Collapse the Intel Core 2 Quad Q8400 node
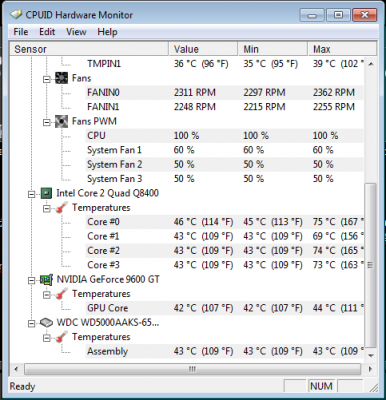This screenshot has width=386, height=400. [32, 194]
